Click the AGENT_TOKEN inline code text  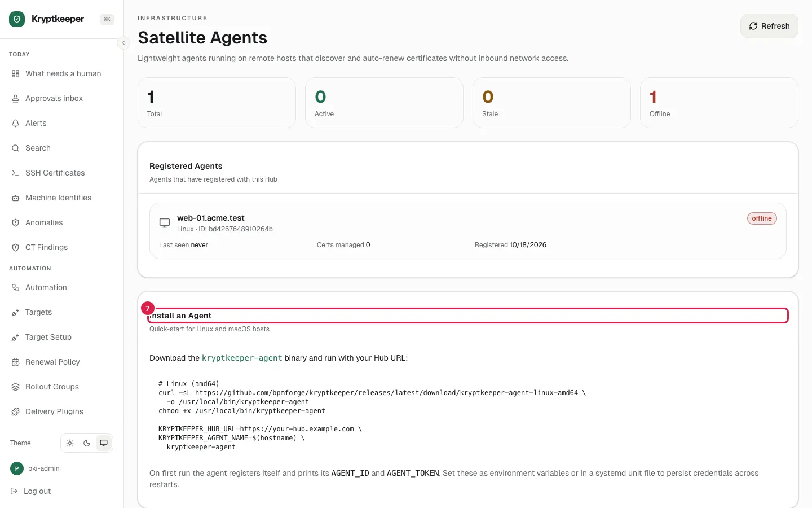(413, 473)
